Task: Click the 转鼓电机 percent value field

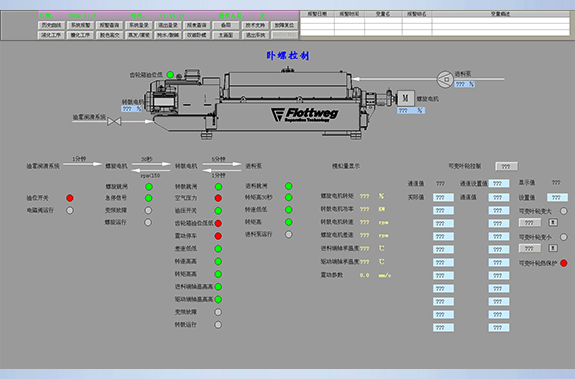Action: tap(131, 109)
